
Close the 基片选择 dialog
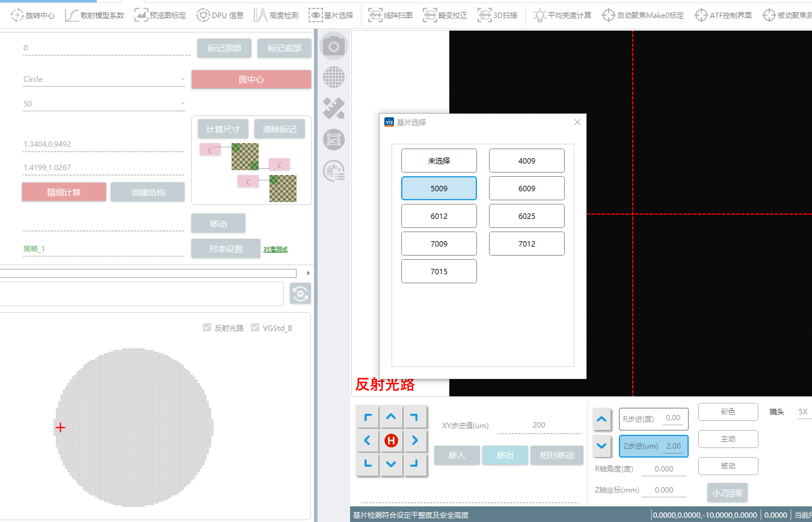tap(577, 122)
